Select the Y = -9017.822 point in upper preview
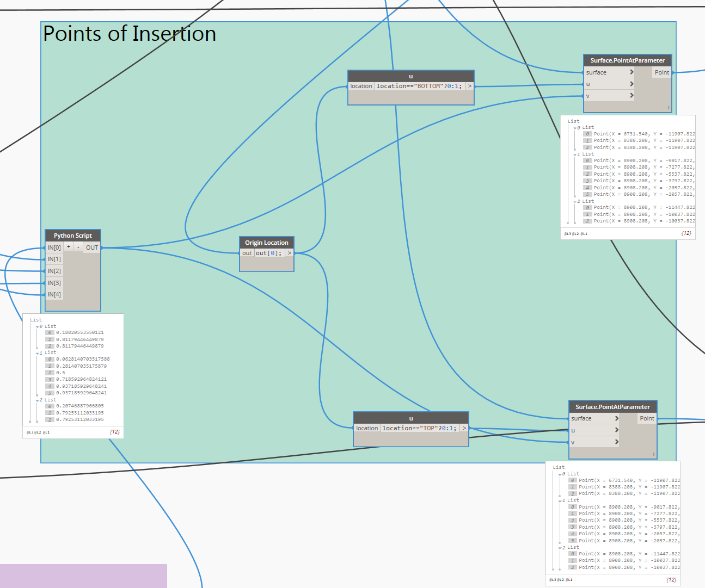Image resolution: width=705 pixels, height=588 pixels. pyautogui.click(x=644, y=160)
